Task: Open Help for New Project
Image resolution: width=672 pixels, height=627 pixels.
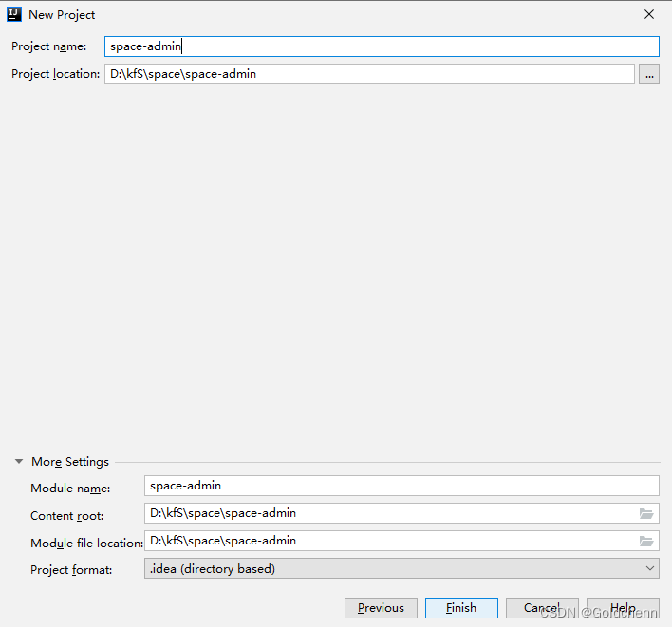Action: (623, 608)
